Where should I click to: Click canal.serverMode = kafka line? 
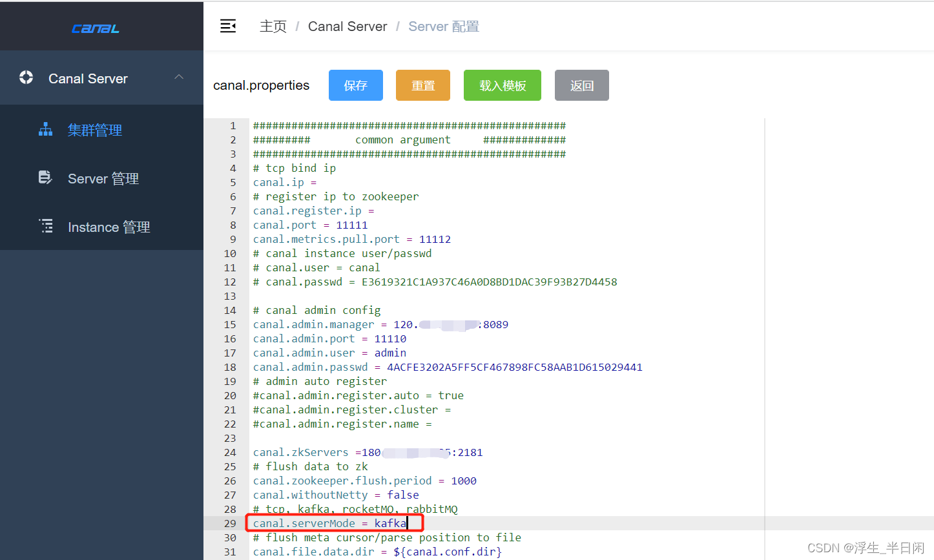pos(329,523)
